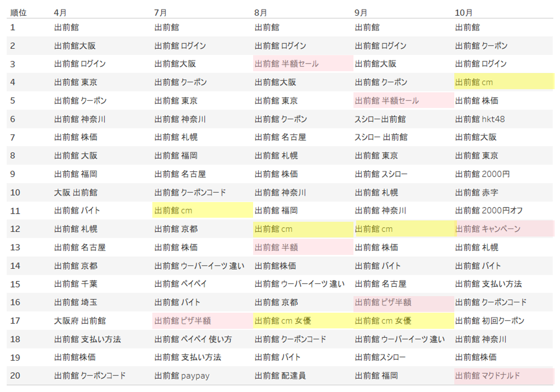Click 出前館 2000円 cell at rank 9
Screen dimensions: 560x392
482,174
